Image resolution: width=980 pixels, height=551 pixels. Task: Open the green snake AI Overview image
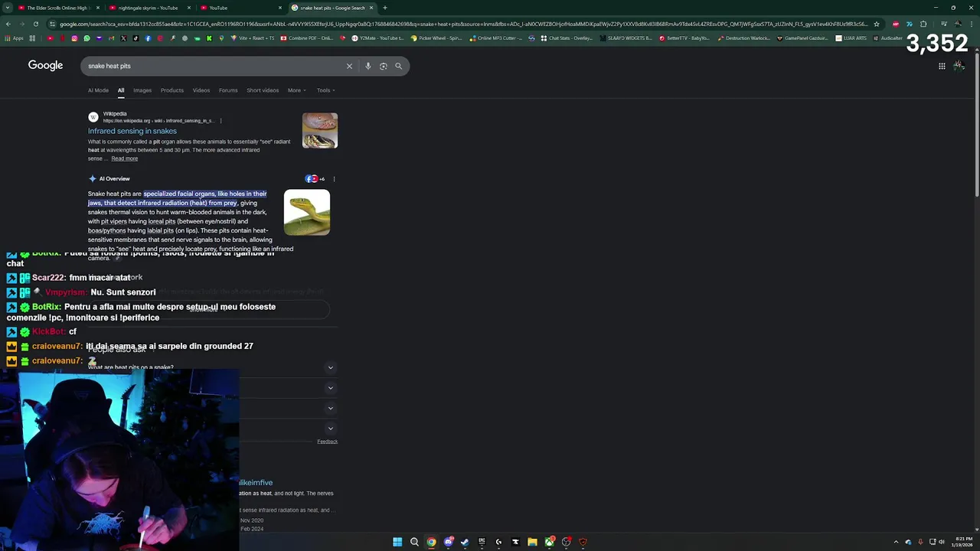tap(307, 212)
